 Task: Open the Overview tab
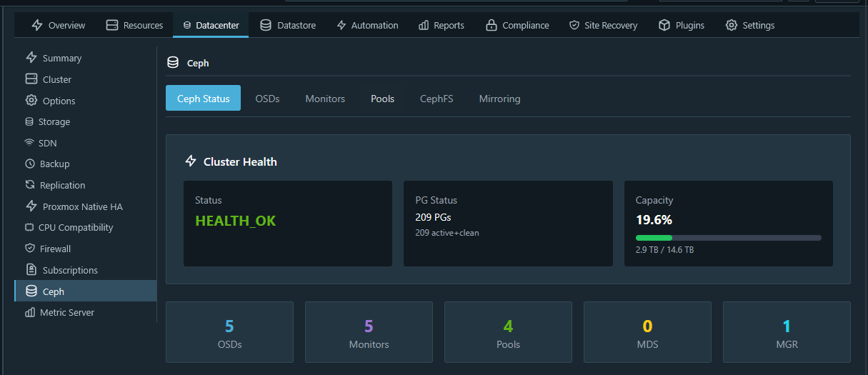(x=59, y=25)
